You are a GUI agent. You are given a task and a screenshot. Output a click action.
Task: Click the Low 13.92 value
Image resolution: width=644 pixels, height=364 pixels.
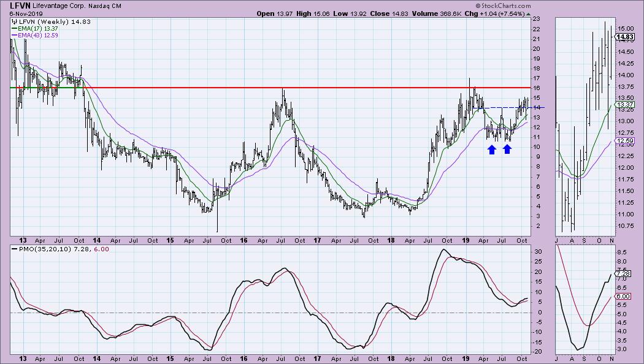pos(350,13)
